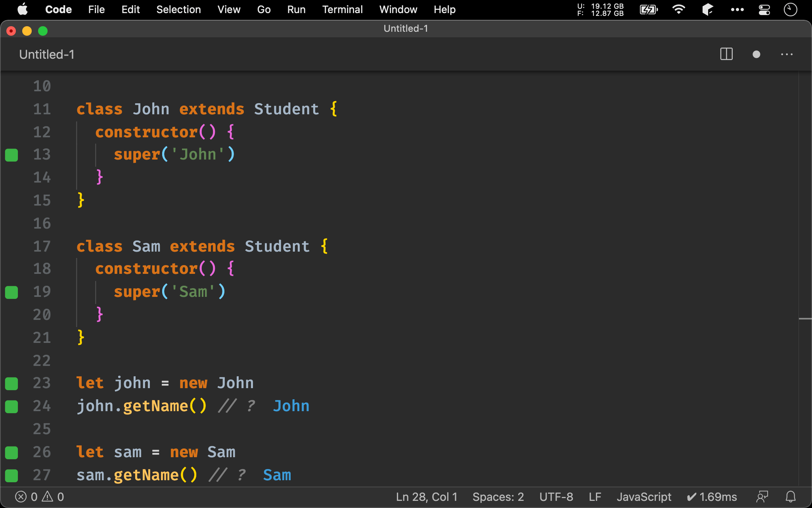Open the UTF-8 encoding selector

(x=556, y=496)
